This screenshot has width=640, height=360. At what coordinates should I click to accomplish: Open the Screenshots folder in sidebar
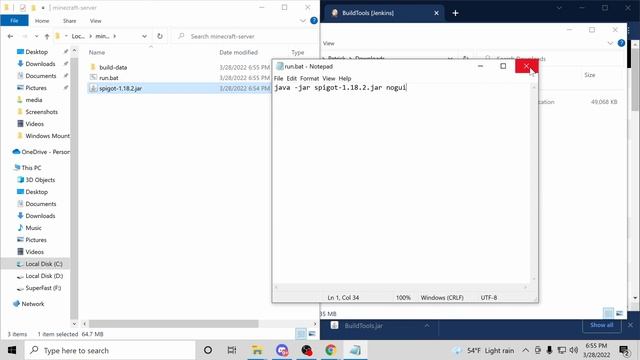point(41,112)
